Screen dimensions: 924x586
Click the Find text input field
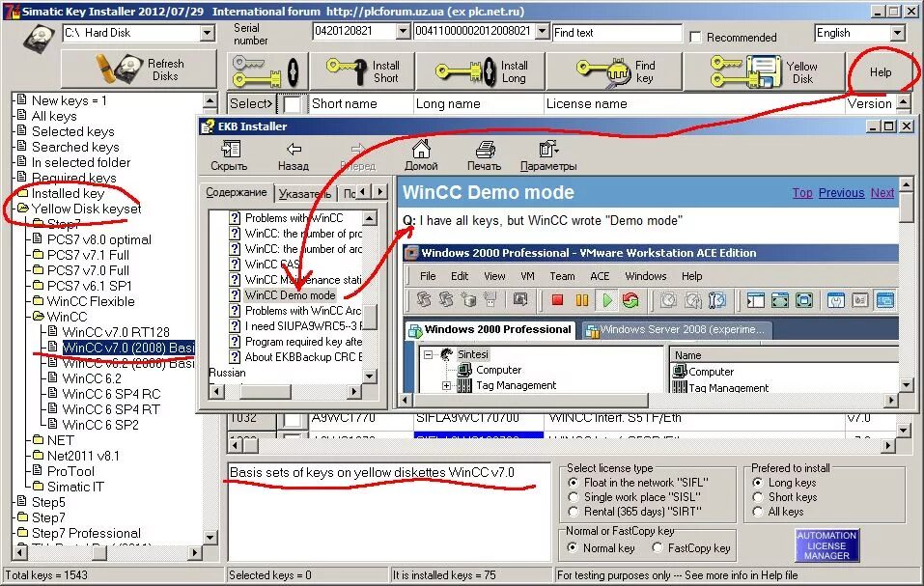pos(617,33)
